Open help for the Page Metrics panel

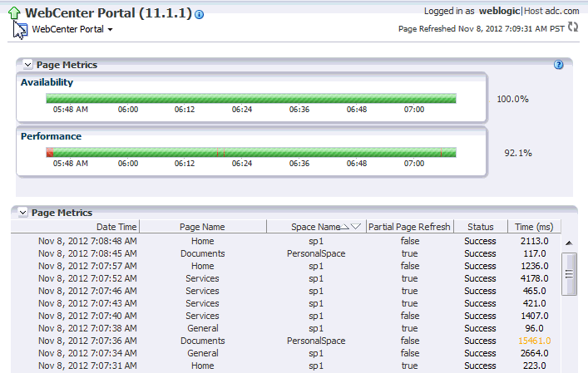558,65
